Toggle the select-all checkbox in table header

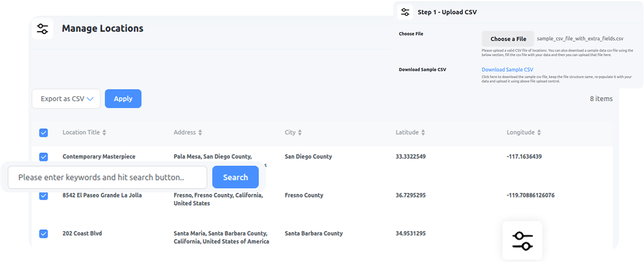tap(43, 133)
